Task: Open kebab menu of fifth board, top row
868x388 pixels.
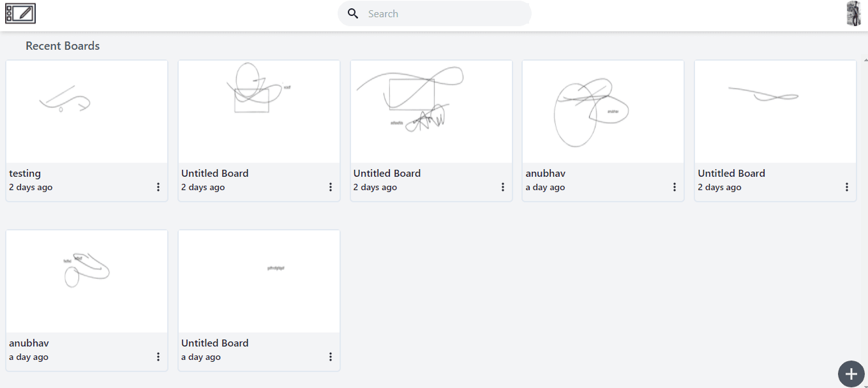Action: (x=847, y=187)
